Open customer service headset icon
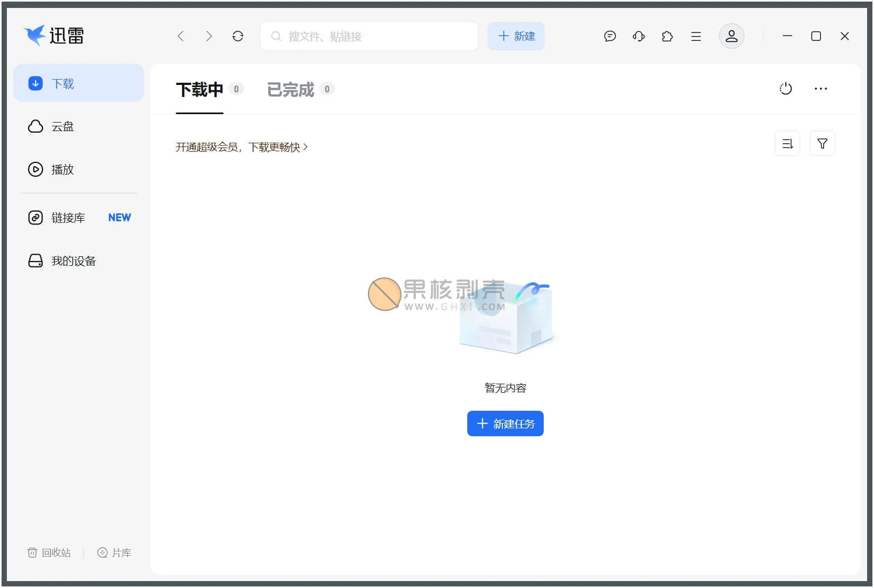Viewport: 874px width, 588px height. pyautogui.click(x=639, y=36)
